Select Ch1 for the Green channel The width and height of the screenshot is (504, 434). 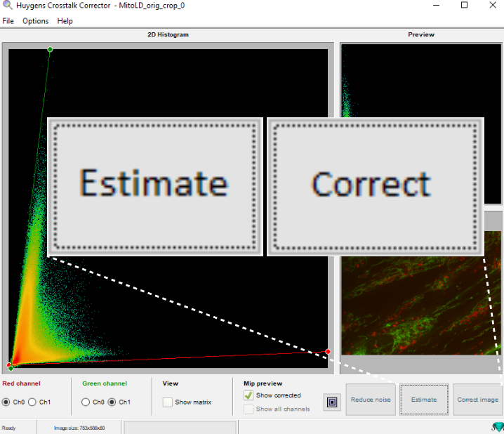click(x=112, y=402)
